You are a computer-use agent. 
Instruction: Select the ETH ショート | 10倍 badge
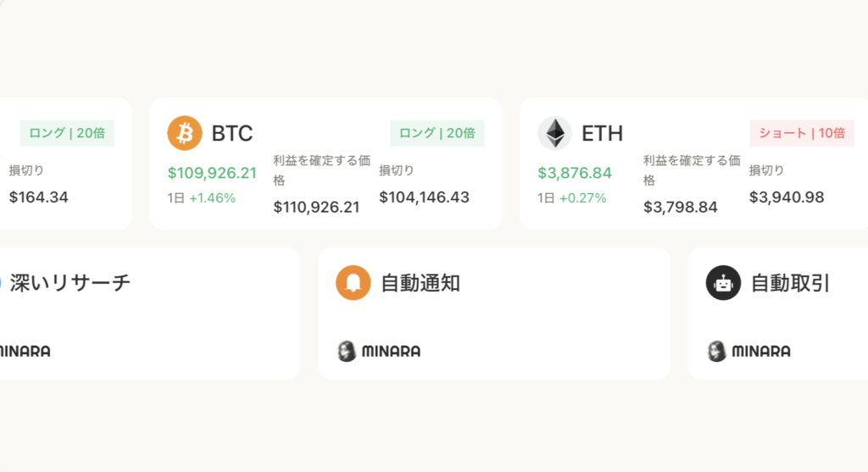(x=801, y=133)
